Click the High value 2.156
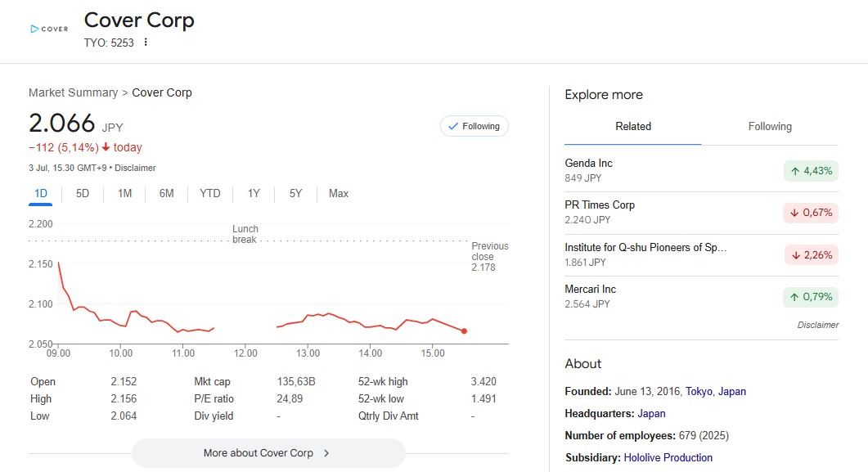 (x=124, y=398)
